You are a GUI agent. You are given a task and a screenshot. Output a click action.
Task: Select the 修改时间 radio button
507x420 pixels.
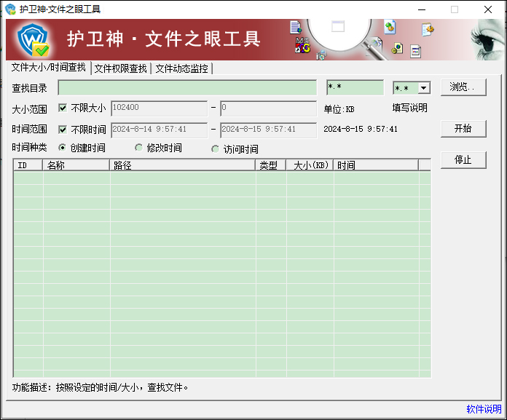click(x=138, y=148)
